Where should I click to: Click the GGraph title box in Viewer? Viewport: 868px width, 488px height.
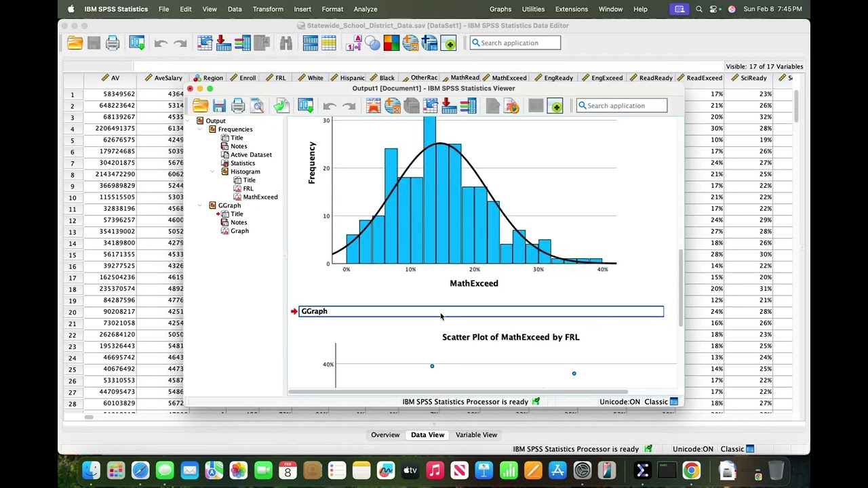coord(481,311)
